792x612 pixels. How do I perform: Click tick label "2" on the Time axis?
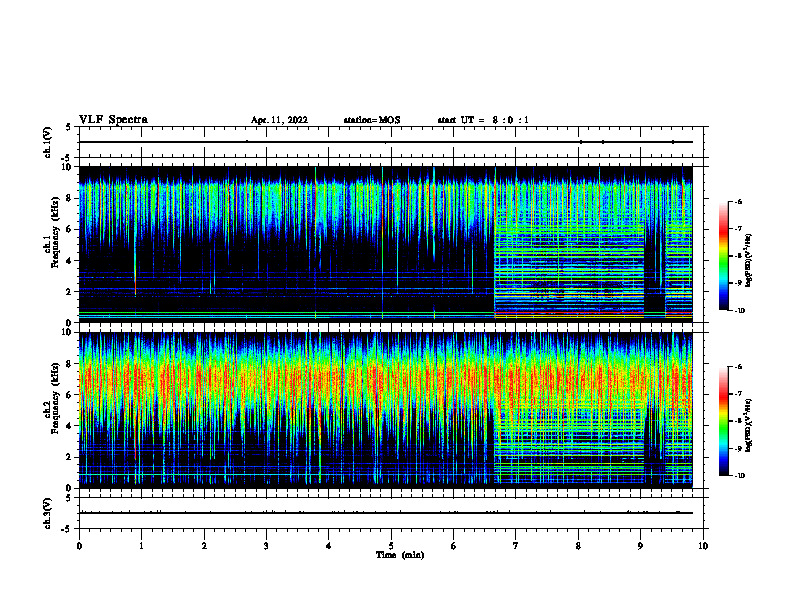click(x=204, y=546)
